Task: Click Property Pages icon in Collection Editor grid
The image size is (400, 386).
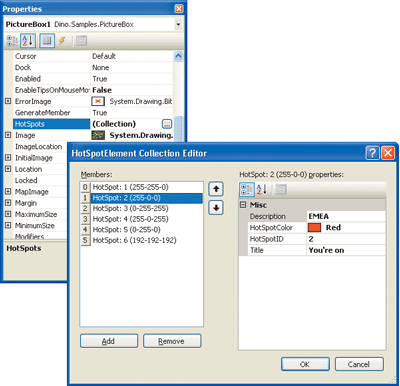Action: [281, 190]
